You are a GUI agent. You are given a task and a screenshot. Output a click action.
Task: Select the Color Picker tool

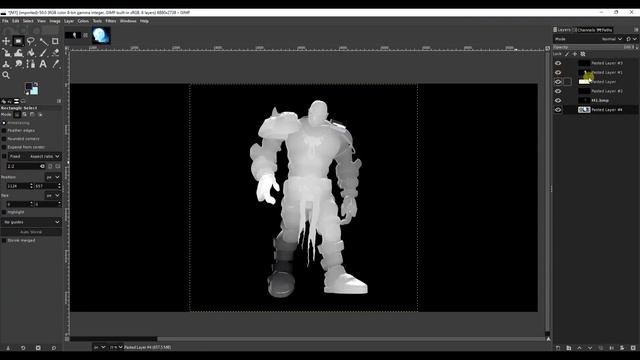pyautogui.click(x=55, y=64)
